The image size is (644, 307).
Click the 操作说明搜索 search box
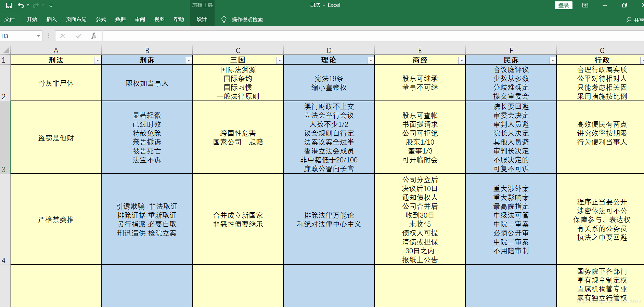[x=247, y=20]
